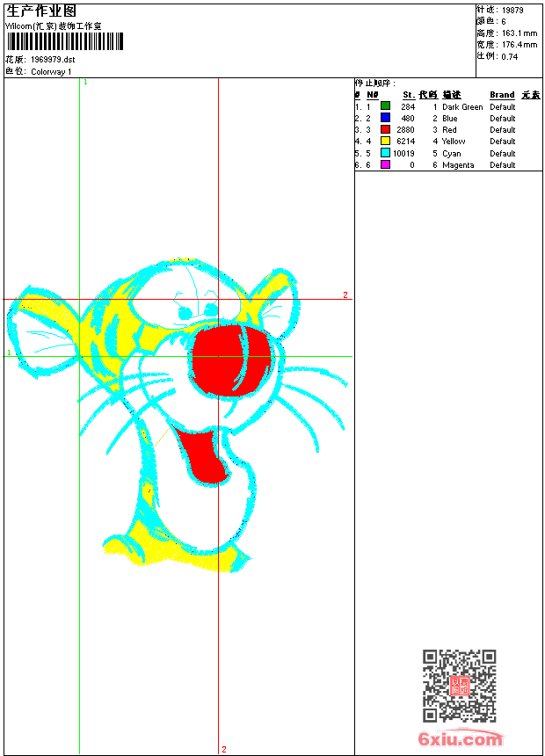
Task: Choose the Cyan color swatch
Action: pos(385,152)
